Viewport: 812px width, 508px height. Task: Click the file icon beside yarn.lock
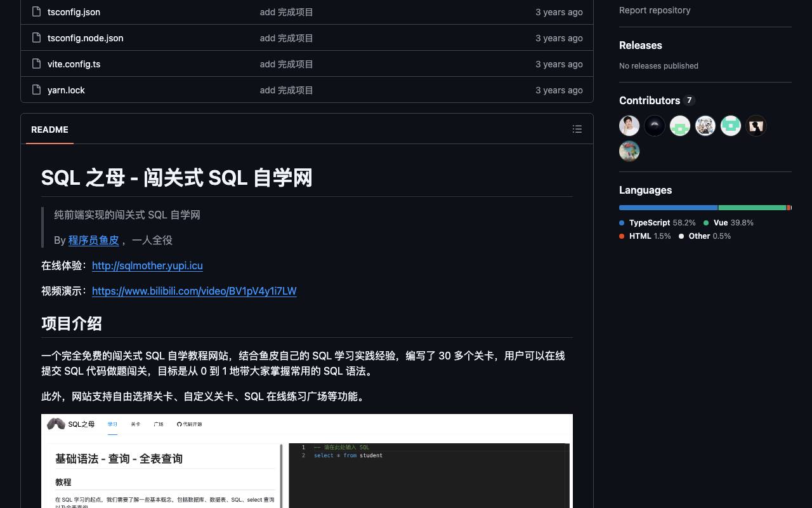pos(36,90)
